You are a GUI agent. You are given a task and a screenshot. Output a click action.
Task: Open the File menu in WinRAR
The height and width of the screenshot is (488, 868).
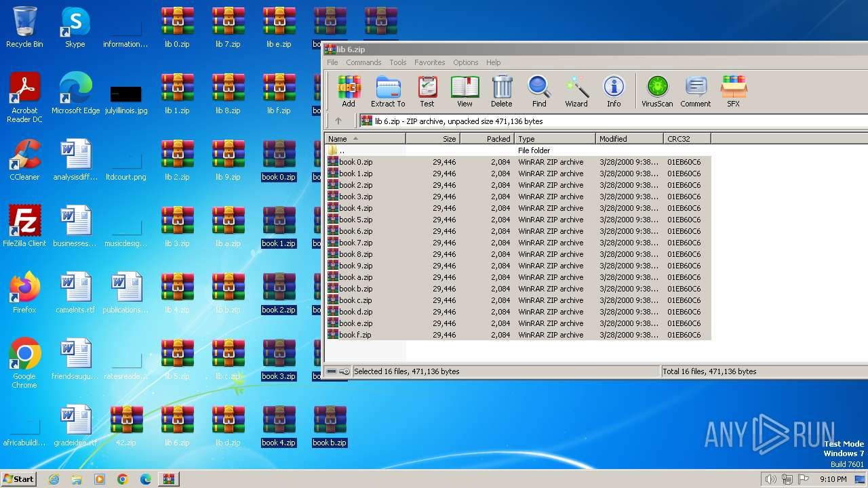332,62
